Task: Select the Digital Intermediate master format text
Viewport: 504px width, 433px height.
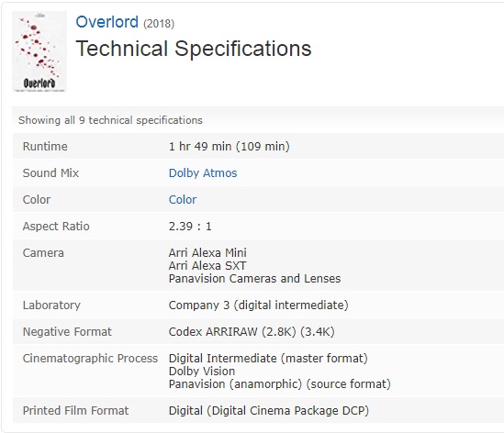Action: [268, 359]
